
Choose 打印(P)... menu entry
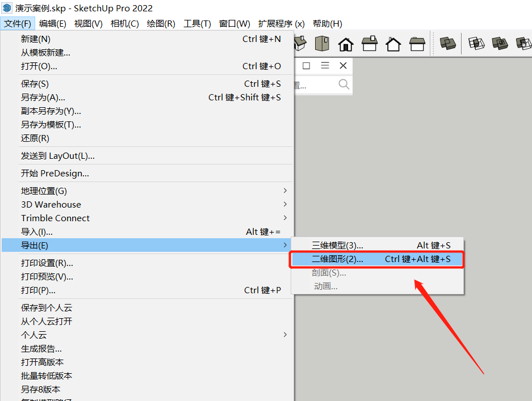pos(147,290)
